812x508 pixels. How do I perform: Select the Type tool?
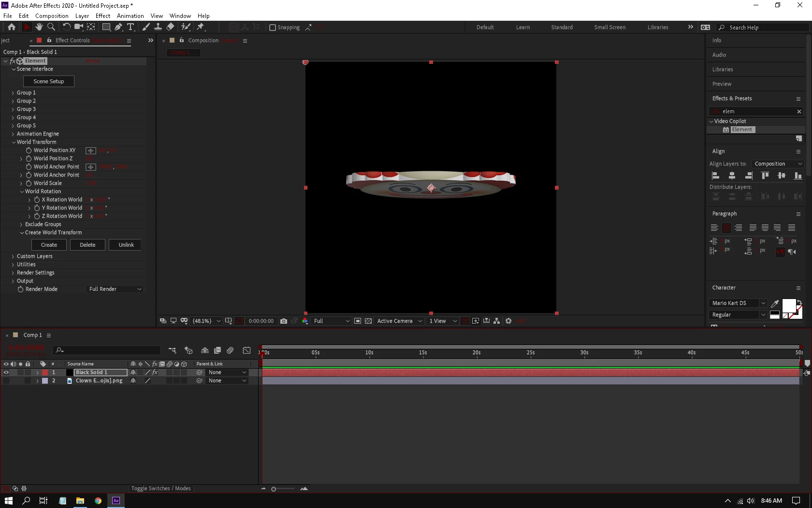(130, 27)
